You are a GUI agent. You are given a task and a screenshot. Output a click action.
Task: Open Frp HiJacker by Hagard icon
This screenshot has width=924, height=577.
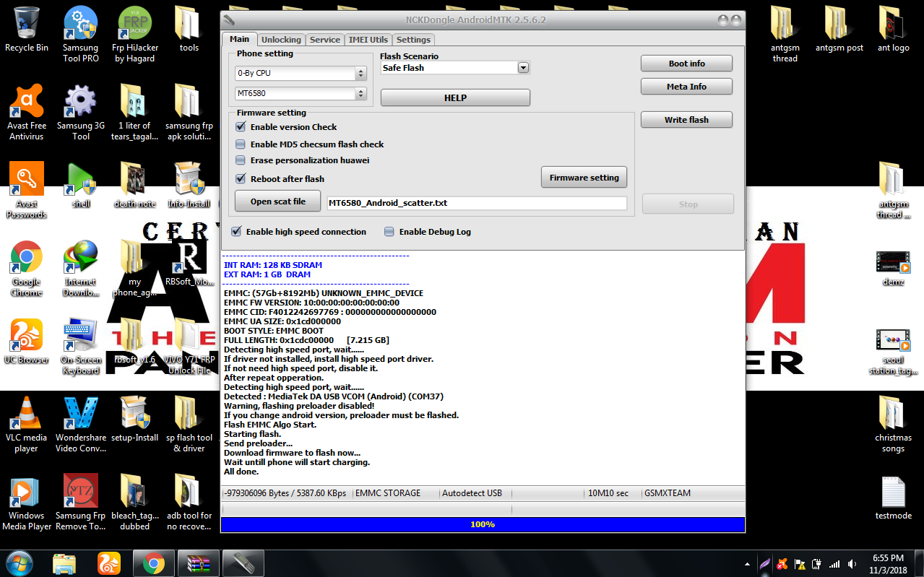(134, 35)
